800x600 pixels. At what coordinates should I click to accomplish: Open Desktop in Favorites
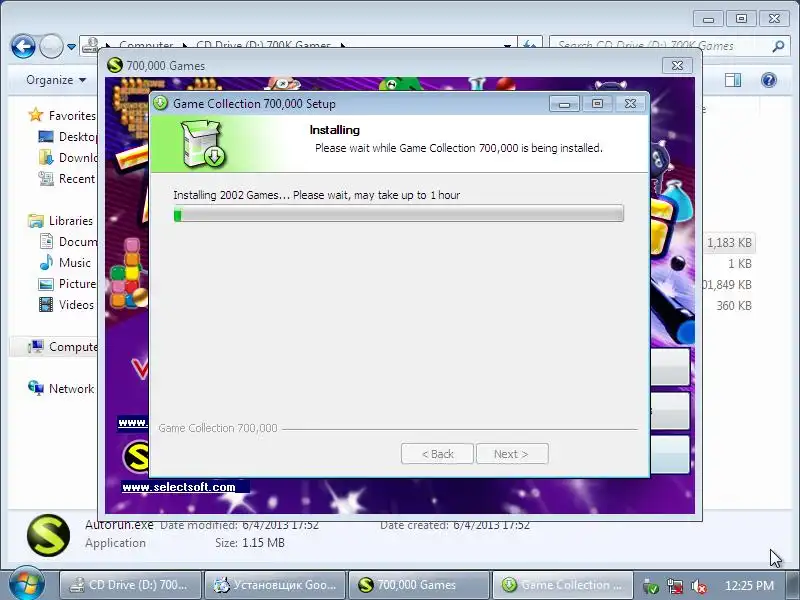(67, 137)
